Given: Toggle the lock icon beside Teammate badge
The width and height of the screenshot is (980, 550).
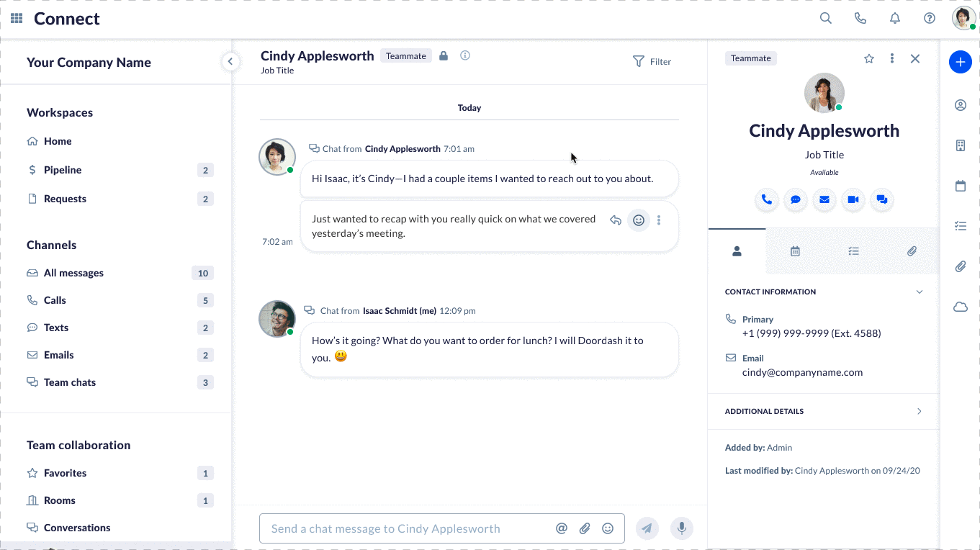Looking at the screenshot, I should [444, 56].
